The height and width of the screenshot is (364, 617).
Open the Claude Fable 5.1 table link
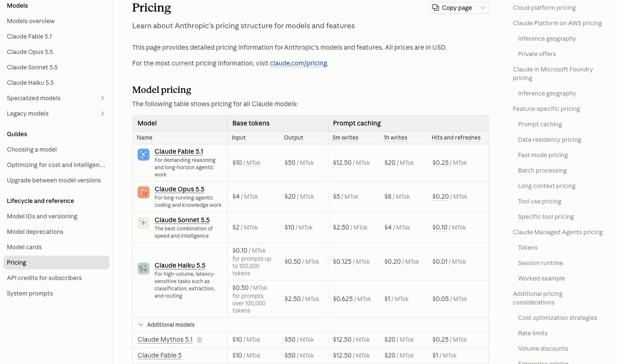point(179,152)
